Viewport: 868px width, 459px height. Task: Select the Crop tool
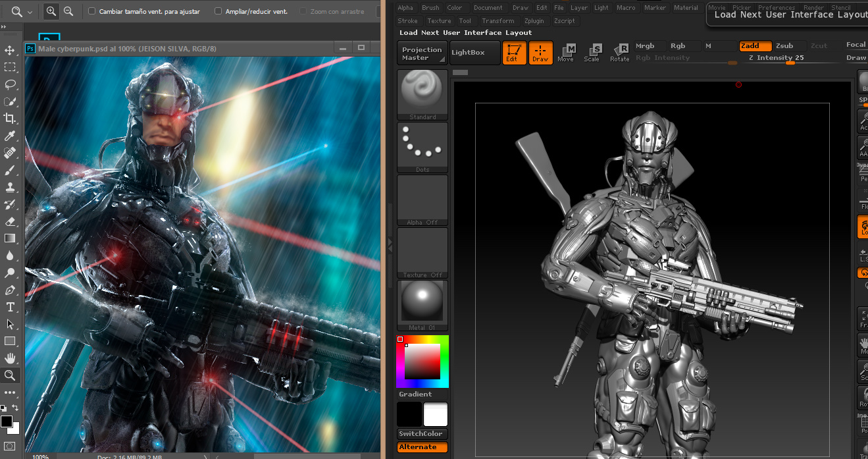coord(10,119)
